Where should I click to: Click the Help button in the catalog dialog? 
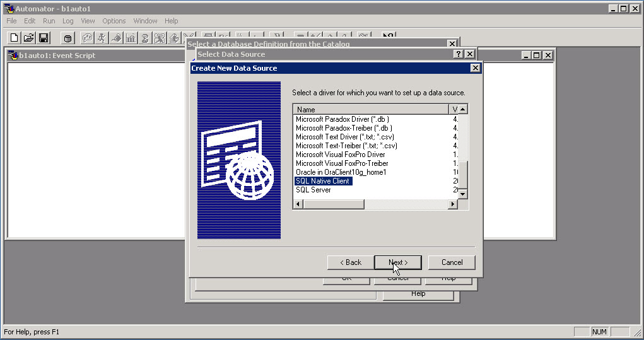[418, 294]
